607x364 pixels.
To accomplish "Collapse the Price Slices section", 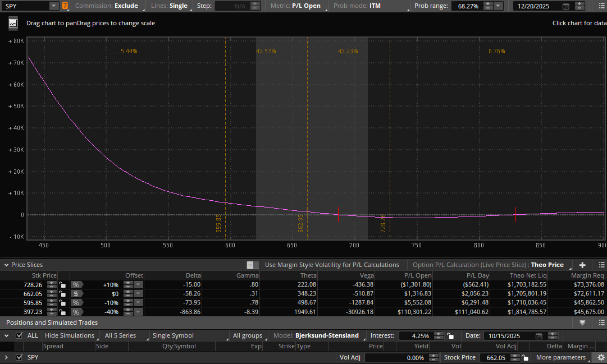I will click(6, 265).
